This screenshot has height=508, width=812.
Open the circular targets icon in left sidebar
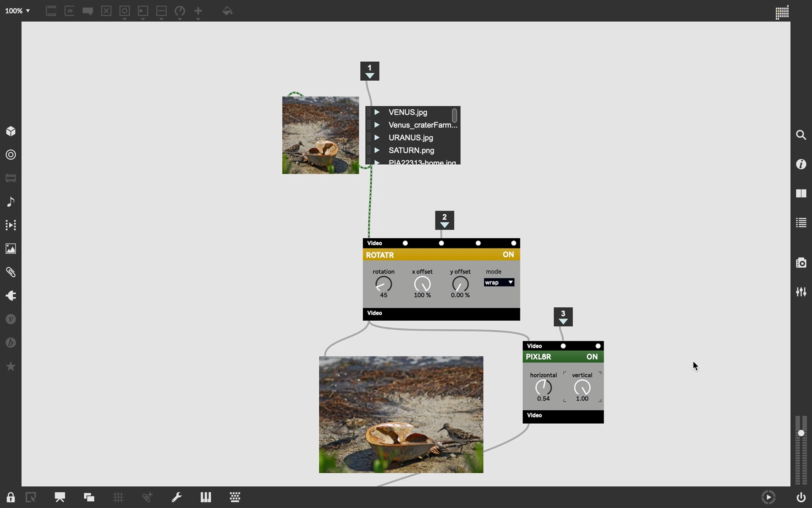pos(11,155)
